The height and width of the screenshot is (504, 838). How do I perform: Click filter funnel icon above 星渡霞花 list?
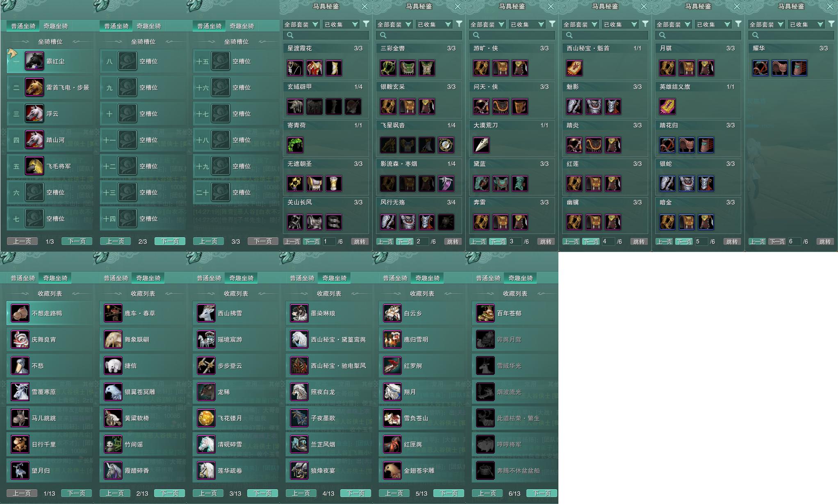tap(366, 24)
